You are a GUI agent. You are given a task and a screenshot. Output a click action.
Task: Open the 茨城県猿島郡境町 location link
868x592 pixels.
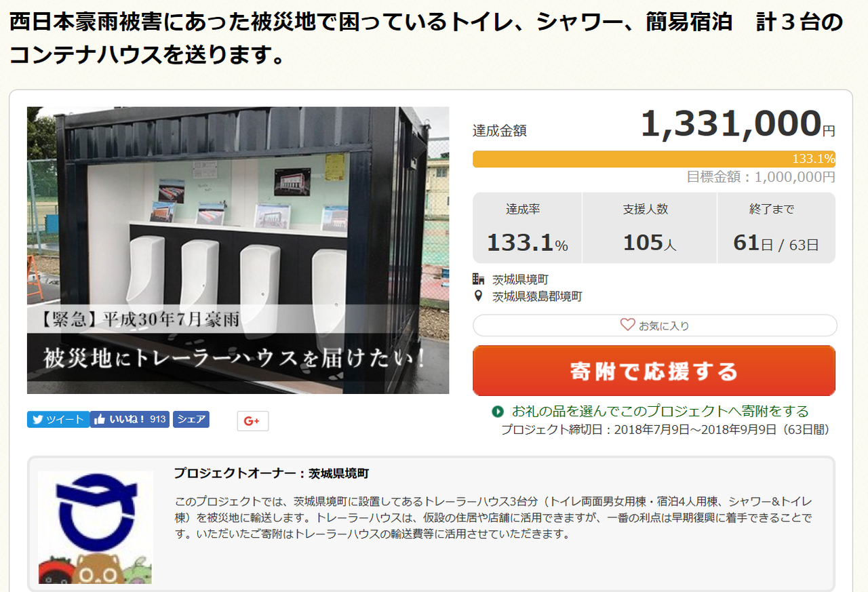point(537,296)
